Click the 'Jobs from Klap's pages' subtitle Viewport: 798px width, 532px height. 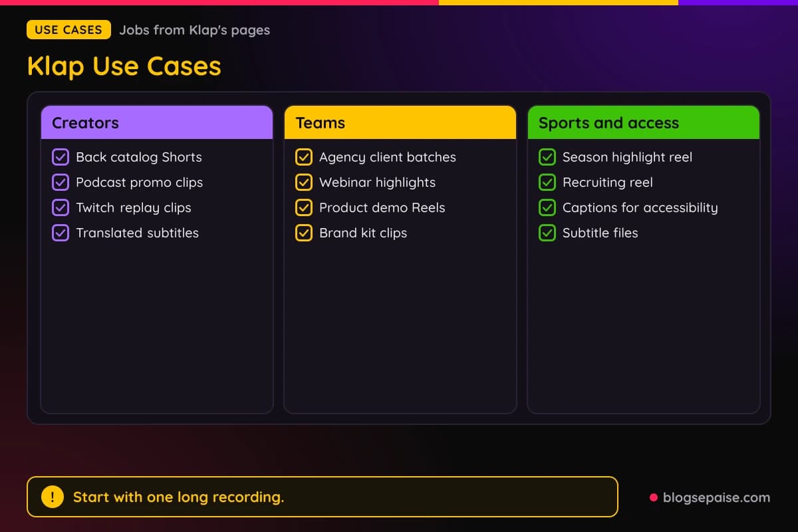click(x=195, y=31)
